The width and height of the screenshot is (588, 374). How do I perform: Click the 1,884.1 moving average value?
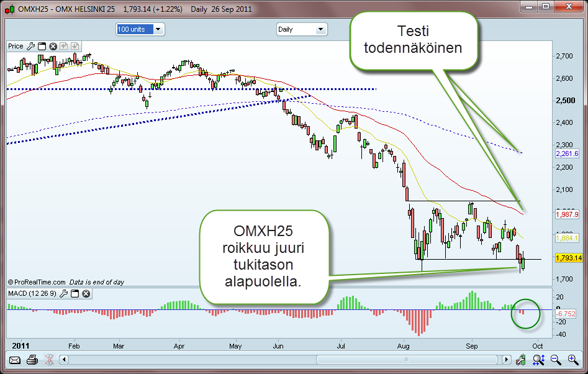coord(567,238)
